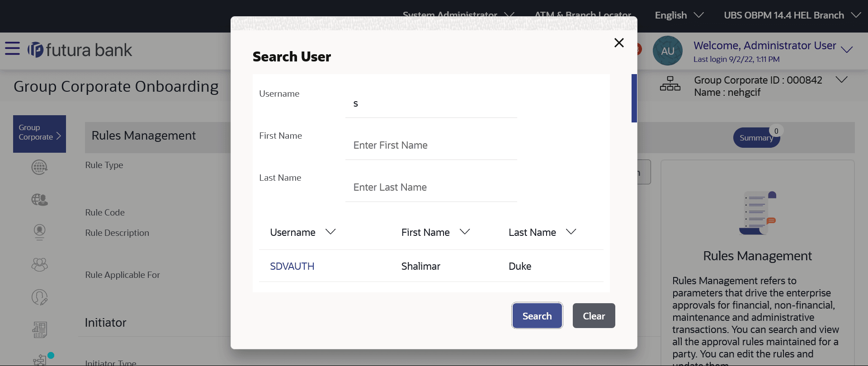Open the SDVAUTH username link
Image resolution: width=868 pixels, height=366 pixels.
click(292, 266)
